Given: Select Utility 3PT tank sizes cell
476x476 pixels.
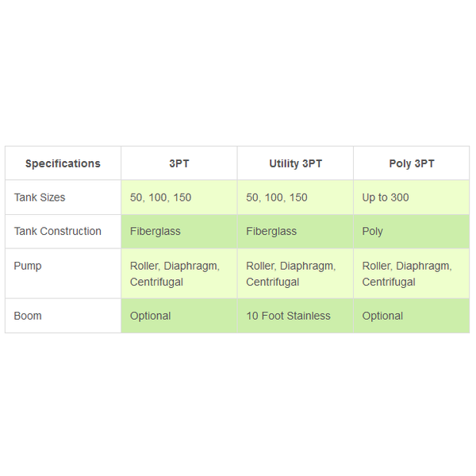Looking at the screenshot, I should coord(295,198).
